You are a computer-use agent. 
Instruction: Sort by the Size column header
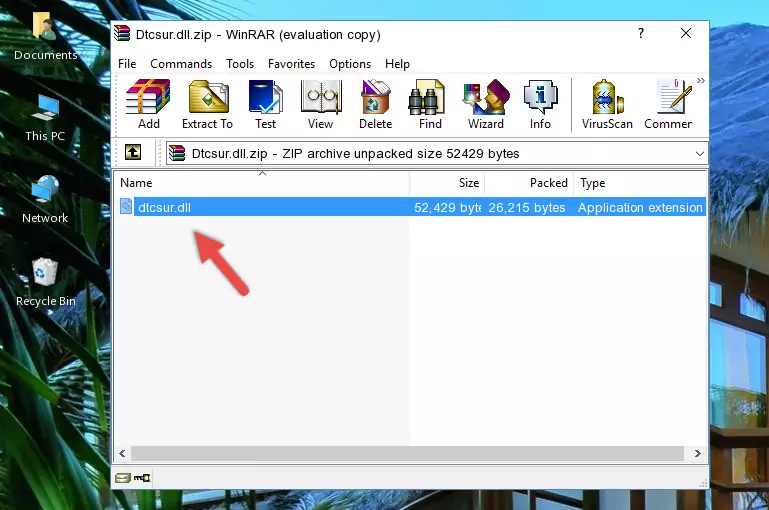coord(447,183)
